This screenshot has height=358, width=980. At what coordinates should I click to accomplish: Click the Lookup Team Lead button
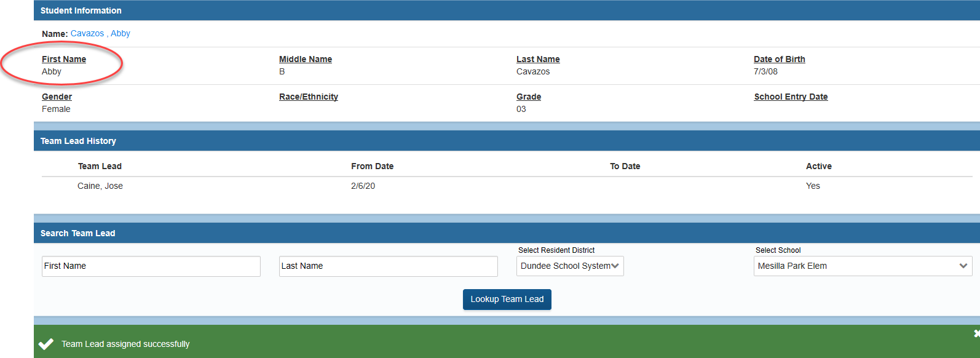pos(507,300)
